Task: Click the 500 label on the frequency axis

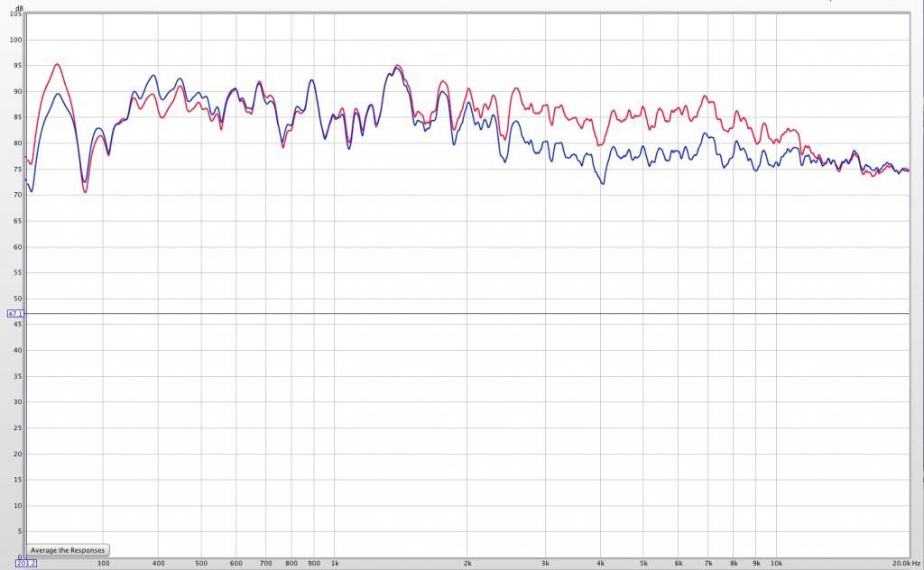Action: point(201,564)
